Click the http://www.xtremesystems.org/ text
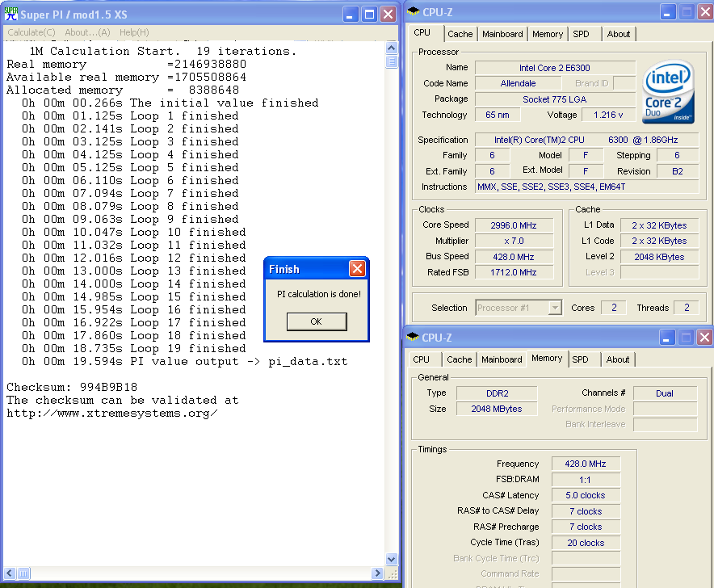 click(x=112, y=414)
